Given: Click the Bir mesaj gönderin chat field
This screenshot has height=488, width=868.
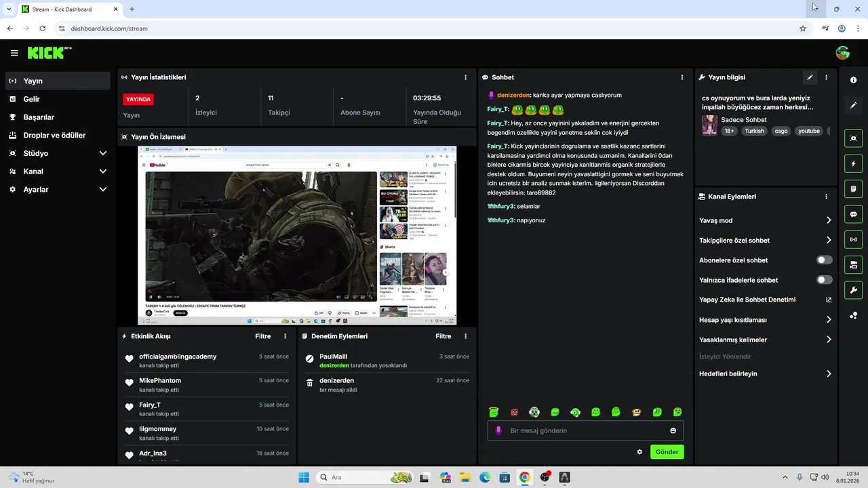Looking at the screenshot, I should pos(585,430).
